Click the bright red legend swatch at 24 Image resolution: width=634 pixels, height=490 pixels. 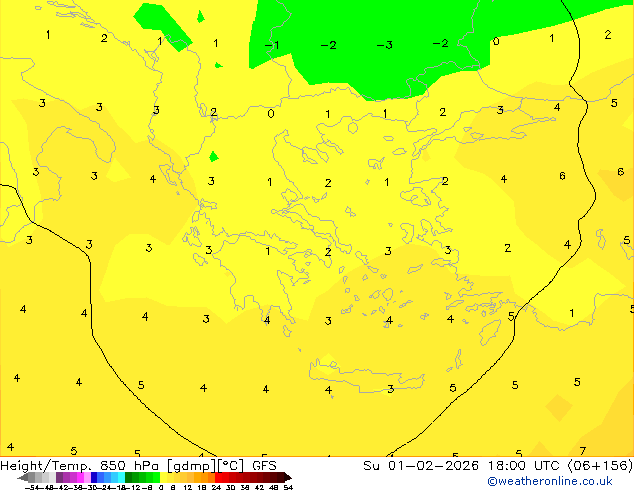tap(218, 477)
